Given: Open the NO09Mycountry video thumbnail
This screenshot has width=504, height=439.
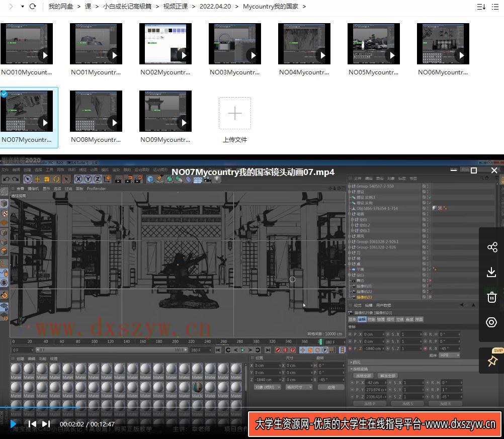Looking at the screenshot, I should [165, 111].
